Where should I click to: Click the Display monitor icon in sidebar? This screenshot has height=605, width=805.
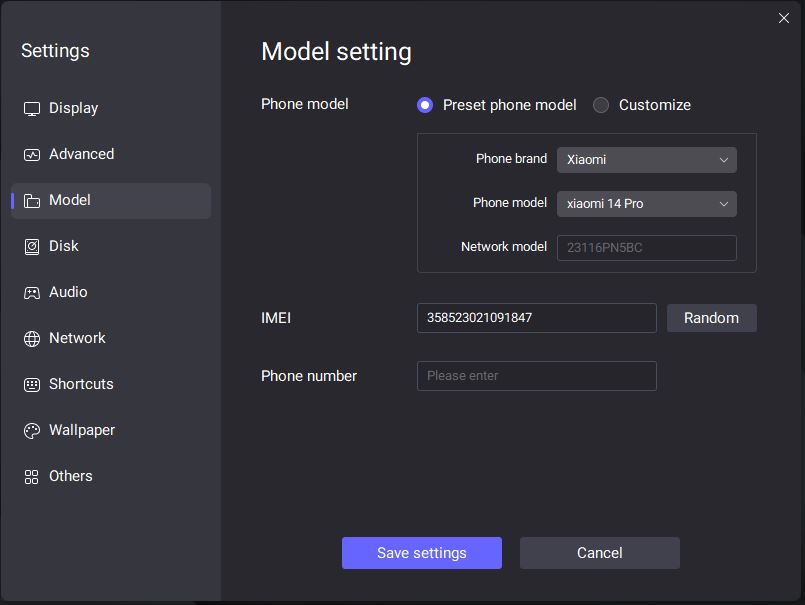point(32,109)
